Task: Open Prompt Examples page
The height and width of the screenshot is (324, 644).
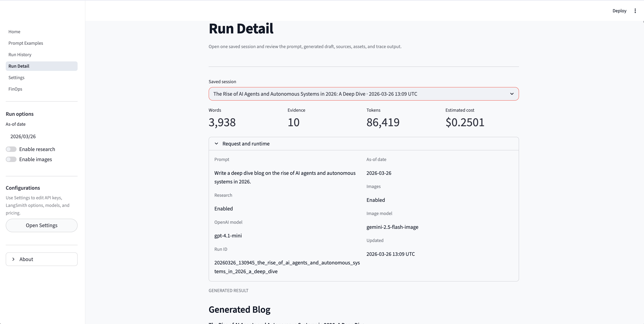Action: coord(26,43)
